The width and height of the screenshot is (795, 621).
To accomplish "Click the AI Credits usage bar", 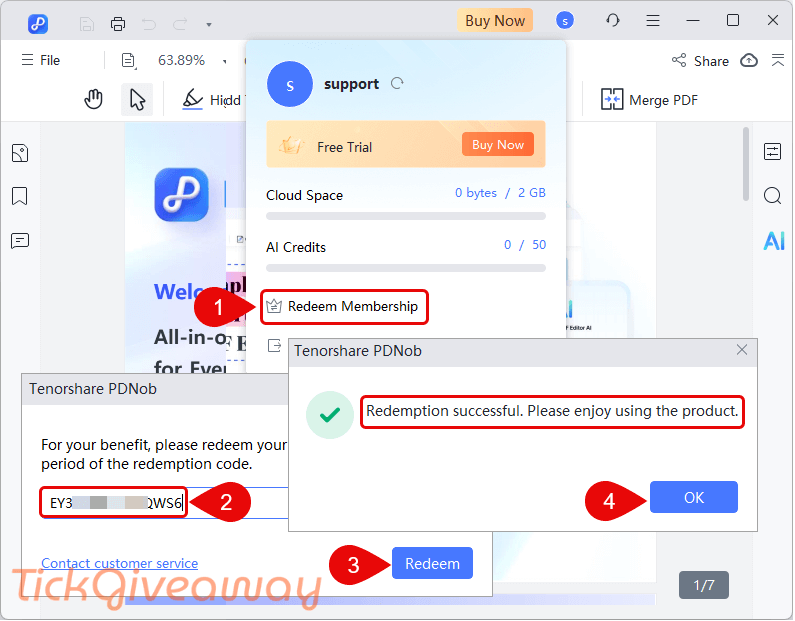I will pos(406,268).
